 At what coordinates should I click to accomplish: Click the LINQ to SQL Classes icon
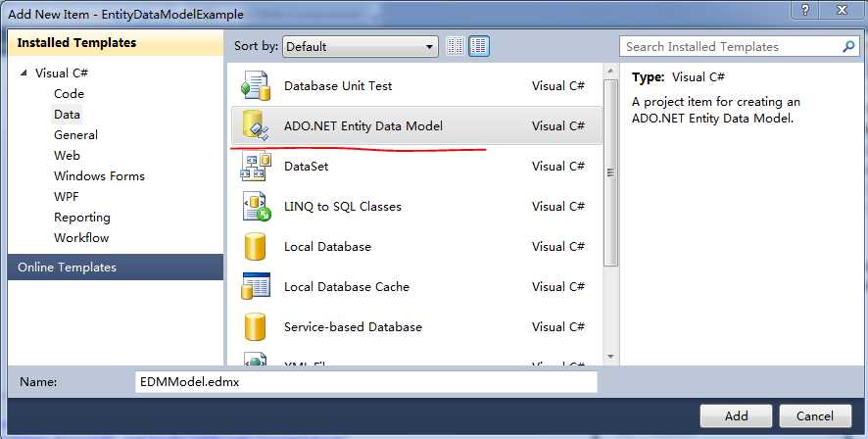tap(256, 207)
